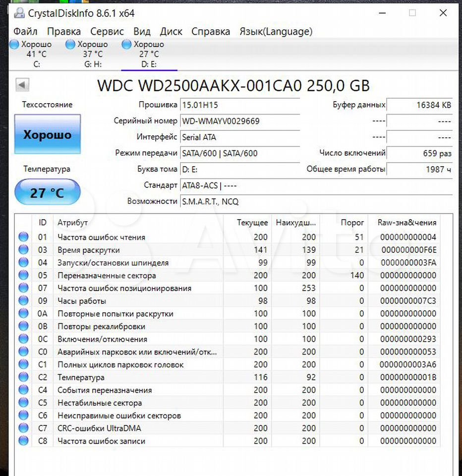Click status icon of attribute C4 row

23,390
